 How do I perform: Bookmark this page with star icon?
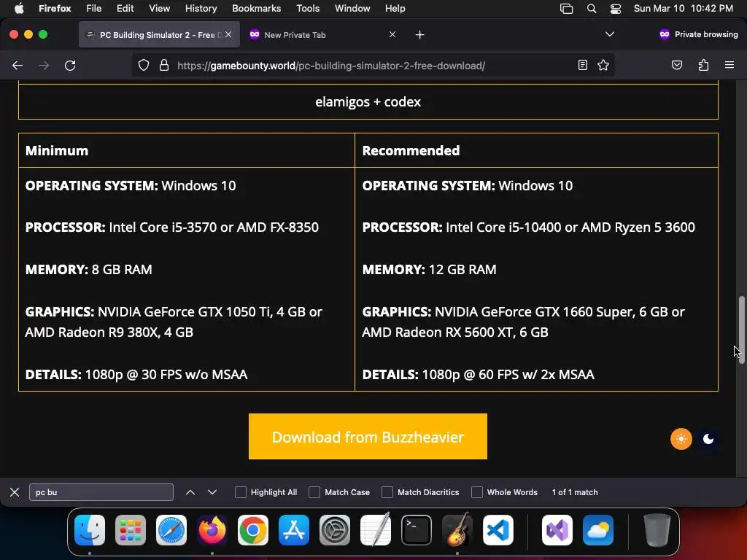(x=603, y=65)
